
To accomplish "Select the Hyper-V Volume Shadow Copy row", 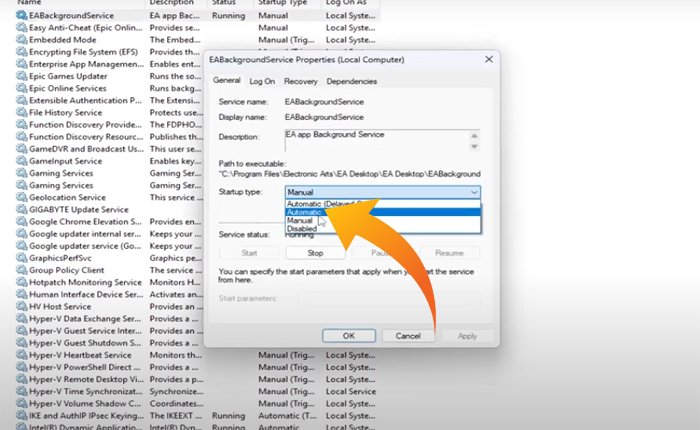I will (x=196, y=403).
